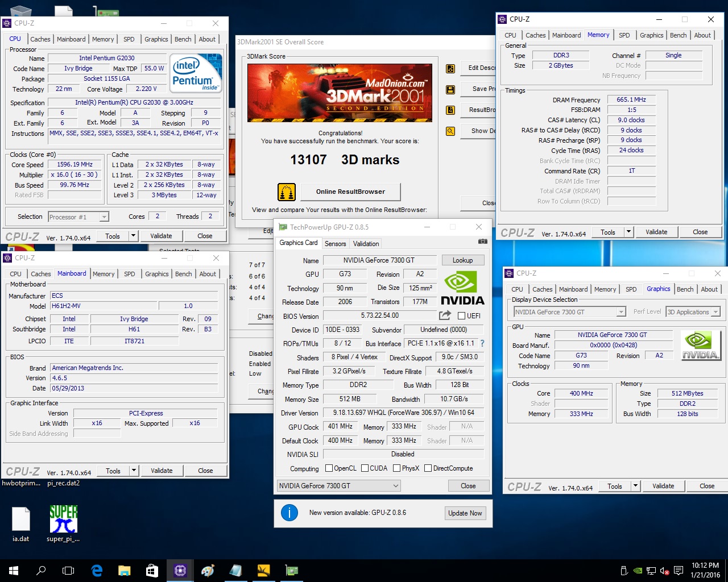Click the Tools button in CPU-Z Mainboard window
The width and height of the screenshot is (728, 582).
tap(113, 471)
